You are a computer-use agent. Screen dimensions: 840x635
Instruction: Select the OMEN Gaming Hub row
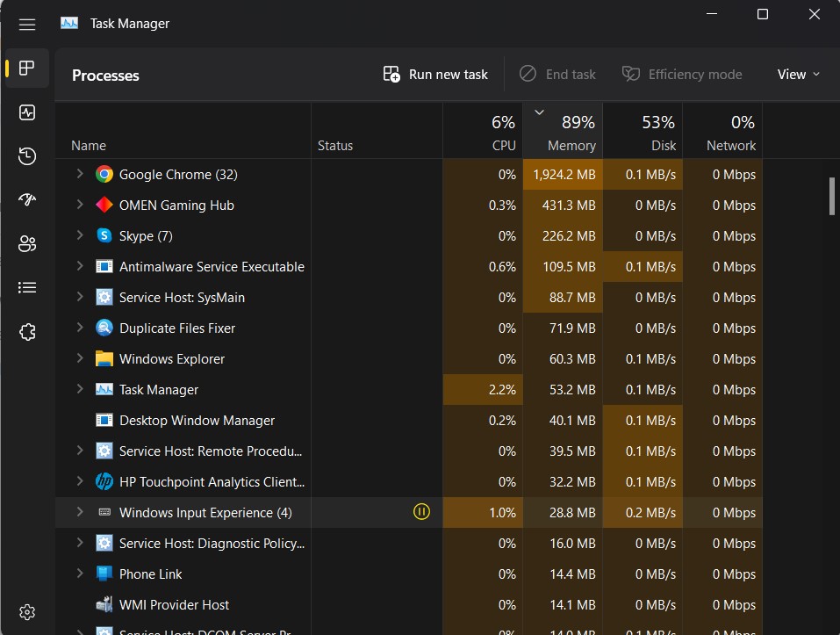(x=176, y=205)
